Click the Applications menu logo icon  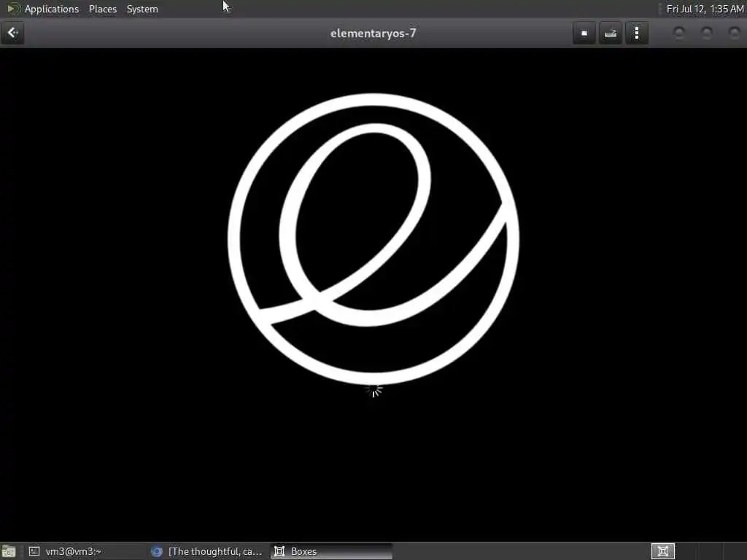[13, 9]
